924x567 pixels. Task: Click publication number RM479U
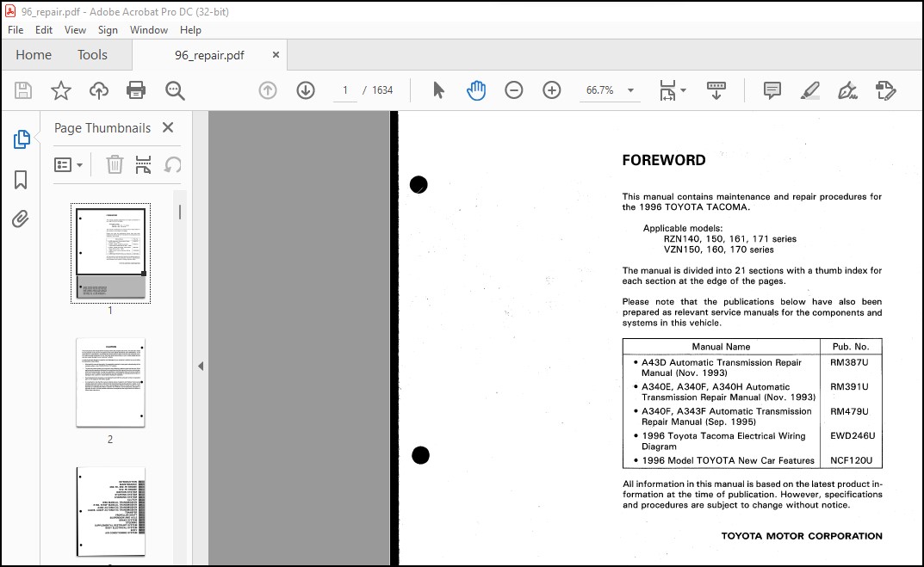[x=849, y=411]
